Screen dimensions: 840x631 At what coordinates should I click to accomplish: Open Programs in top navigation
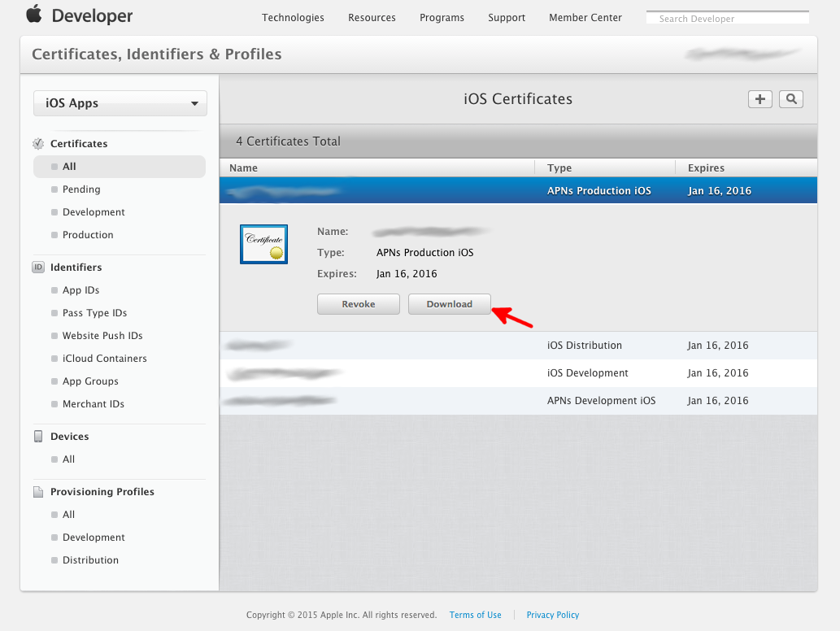pyautogui.click(x=442, y=18)
